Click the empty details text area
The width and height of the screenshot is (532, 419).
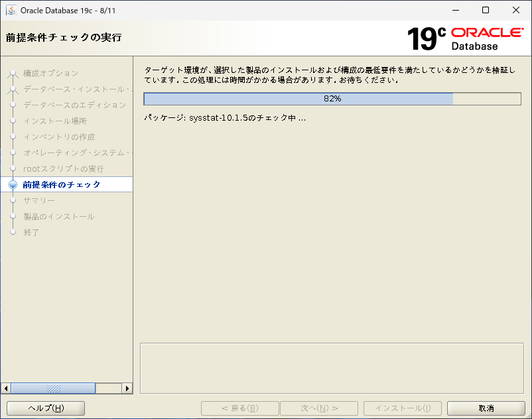click(332, 368)
